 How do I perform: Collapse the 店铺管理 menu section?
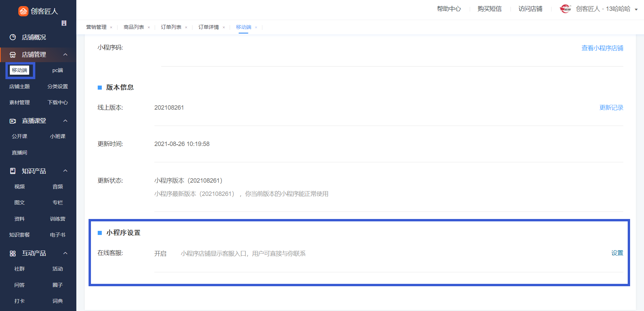[65, 55]
